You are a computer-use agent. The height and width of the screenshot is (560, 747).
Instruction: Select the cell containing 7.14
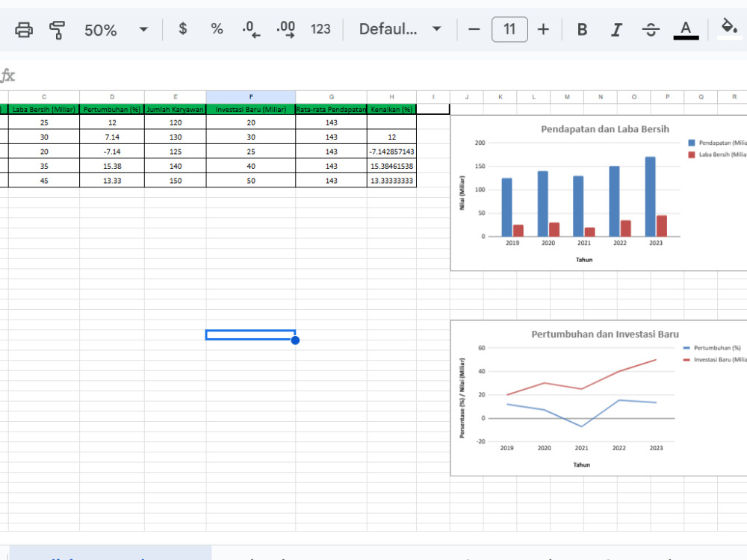pyautogui.click(x=112, y=137)
